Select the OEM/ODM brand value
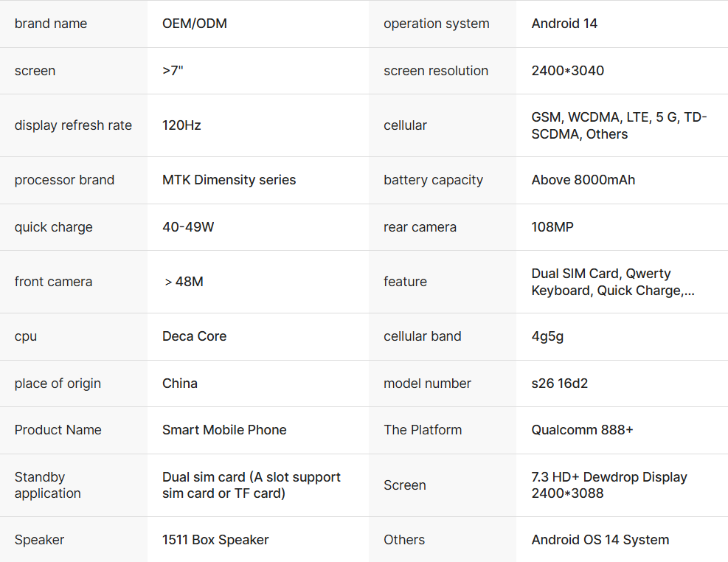The width and height of the screenshot is (728, 562). (x=195, y=24)
